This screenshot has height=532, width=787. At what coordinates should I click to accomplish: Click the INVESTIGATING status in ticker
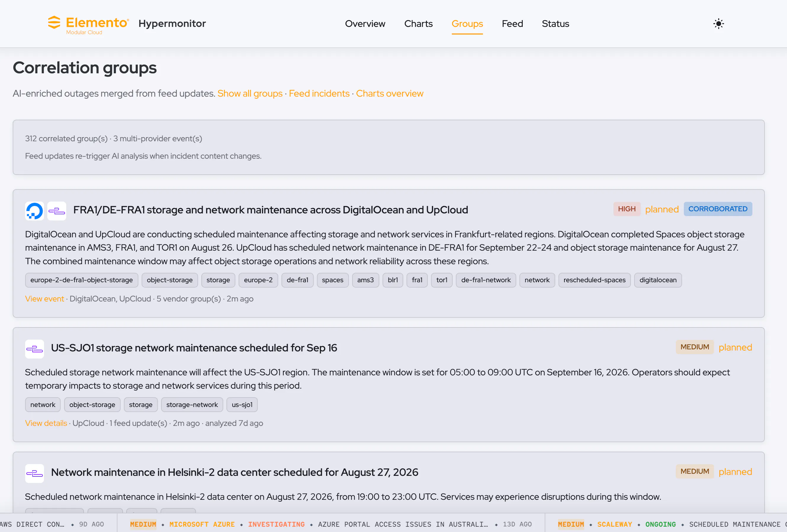pos(276,524)
